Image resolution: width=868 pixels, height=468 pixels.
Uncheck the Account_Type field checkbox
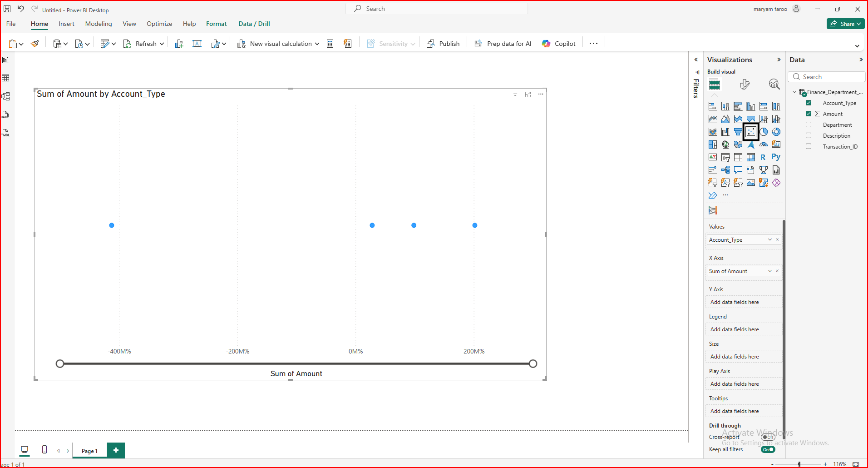pyautogui.click(x=809, y=103)
